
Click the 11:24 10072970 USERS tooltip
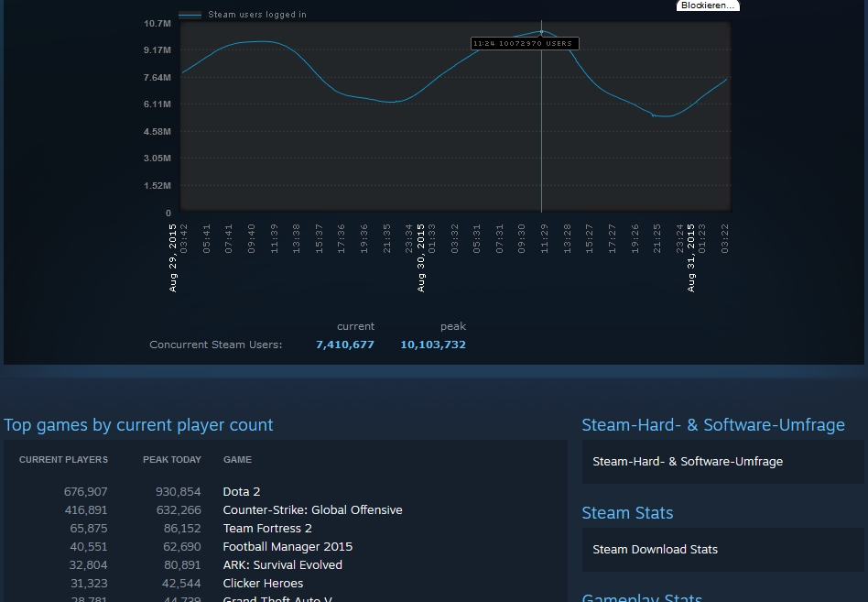(x=525, y=43)
